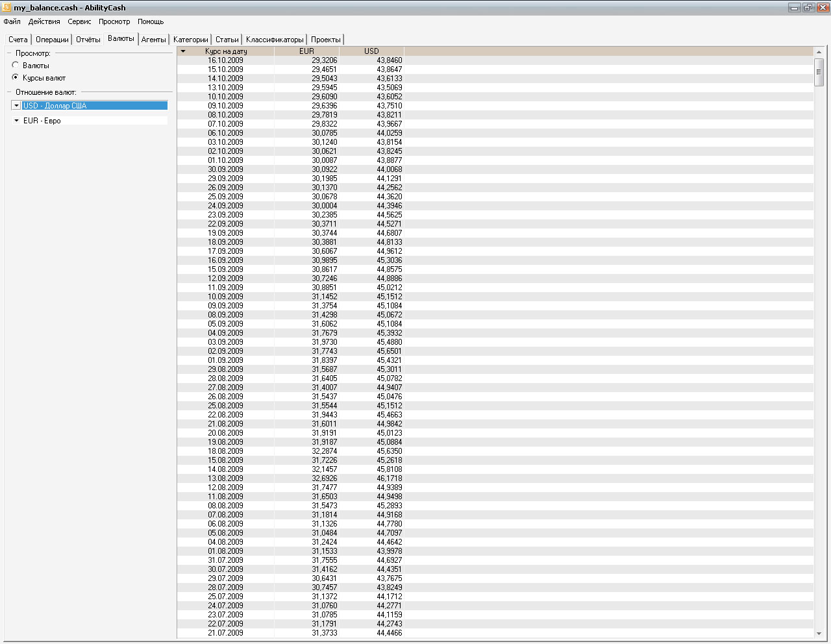831x644 pixels.
Task: Switch to the Операции tab
Action: point(52,40)
